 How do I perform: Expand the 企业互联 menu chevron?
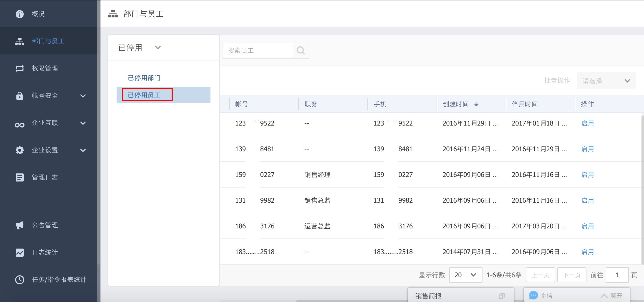coord(83,123)
